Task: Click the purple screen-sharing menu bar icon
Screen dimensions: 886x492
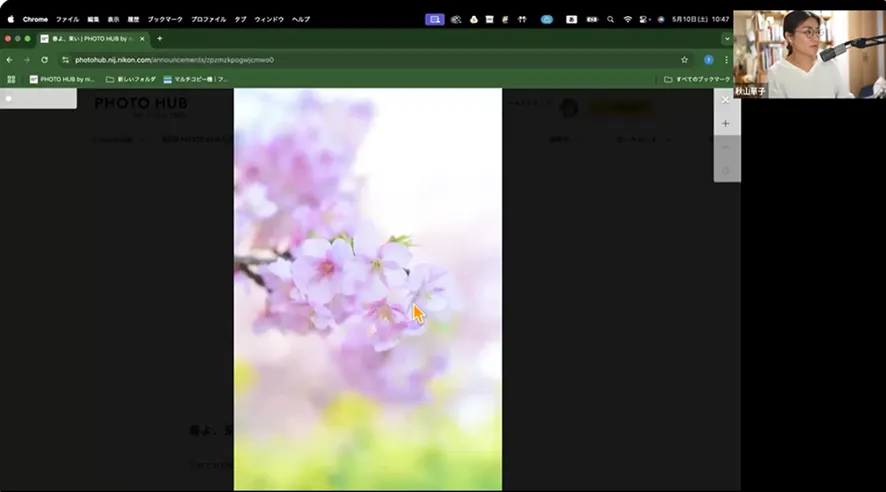Action: [435, 19]
